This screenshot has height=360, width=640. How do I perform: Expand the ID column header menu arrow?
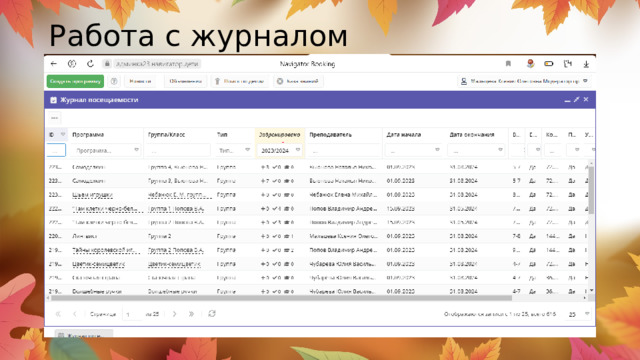point(63,134)
